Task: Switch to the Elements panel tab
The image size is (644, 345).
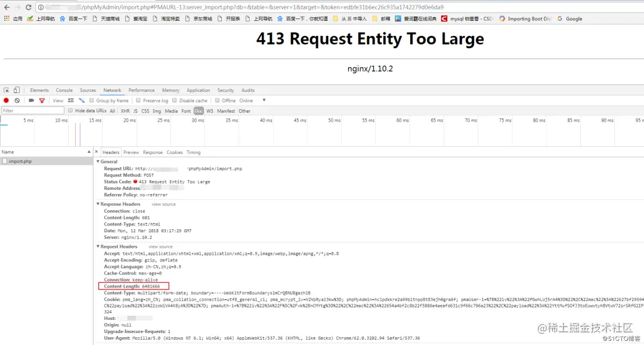Action: coord(39,90)
